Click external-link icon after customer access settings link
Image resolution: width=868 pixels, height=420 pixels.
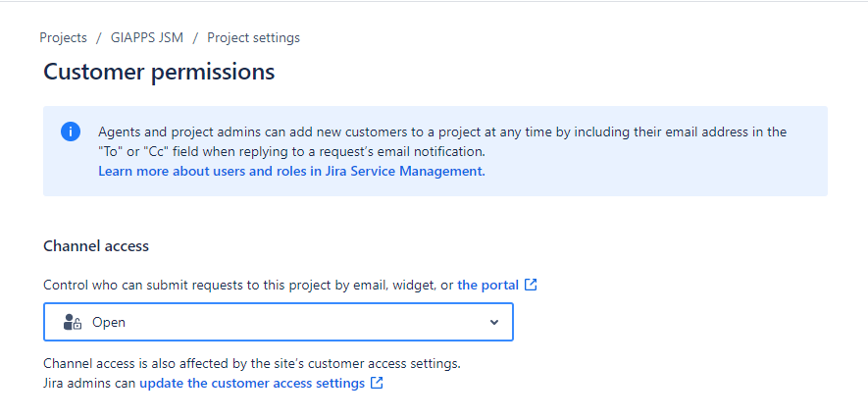coord(377,384)
